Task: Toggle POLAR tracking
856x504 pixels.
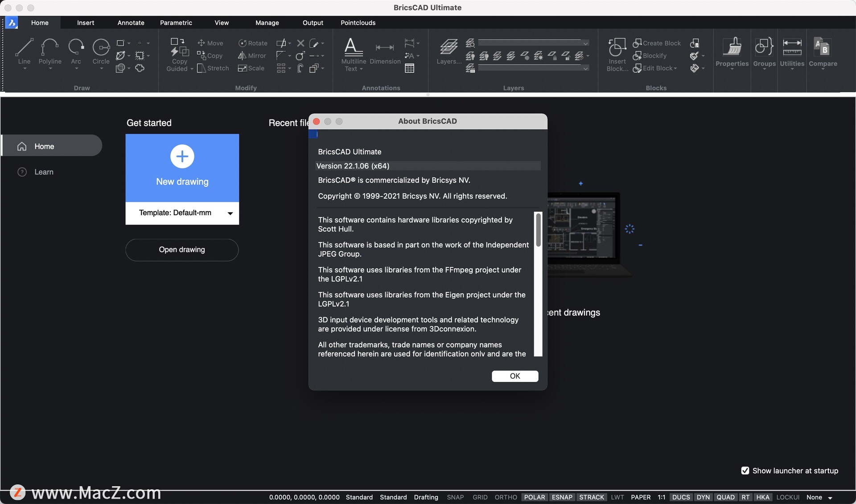Action: coord(535,497)
